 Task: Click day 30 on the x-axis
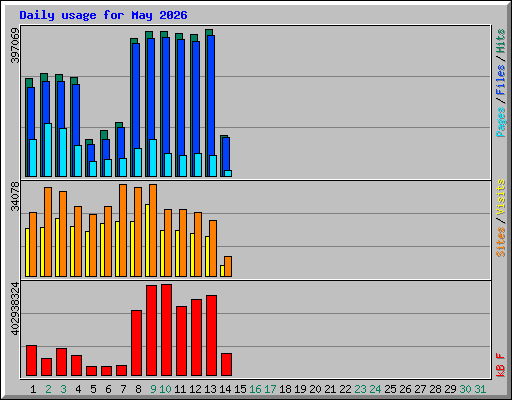(x=465, y=389)
